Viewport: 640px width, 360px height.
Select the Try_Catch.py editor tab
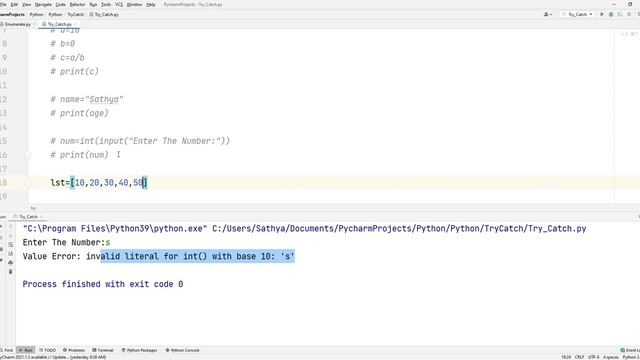58,24
